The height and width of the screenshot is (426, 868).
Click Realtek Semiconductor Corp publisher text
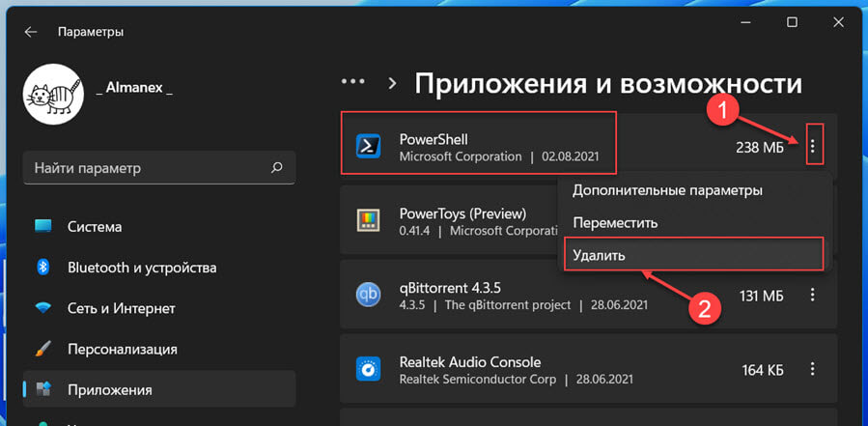[x=478, y=380]
